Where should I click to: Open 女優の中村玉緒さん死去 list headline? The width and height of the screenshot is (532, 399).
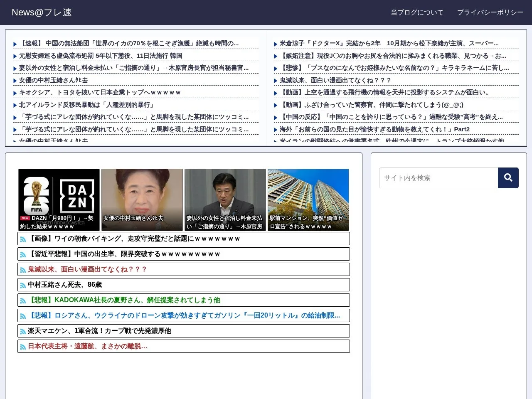click(54, 80)
